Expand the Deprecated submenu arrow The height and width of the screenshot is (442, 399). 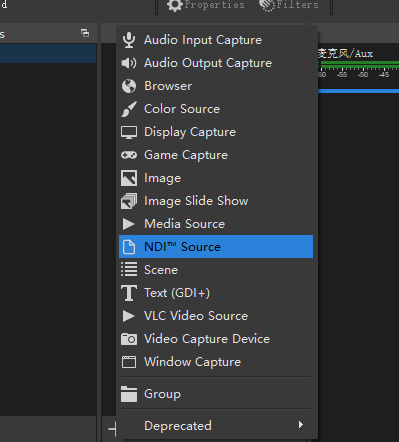click(x=301, y=425)
